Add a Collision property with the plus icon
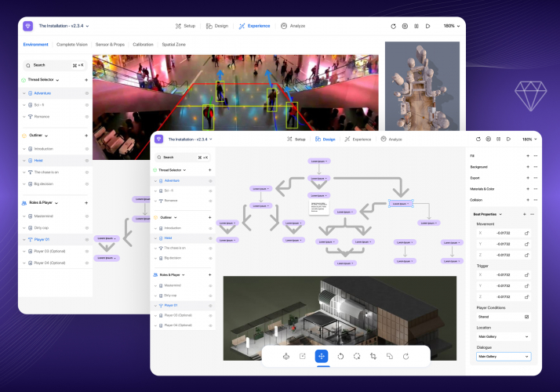Viewport: 560px width, 392px height. 528,200
